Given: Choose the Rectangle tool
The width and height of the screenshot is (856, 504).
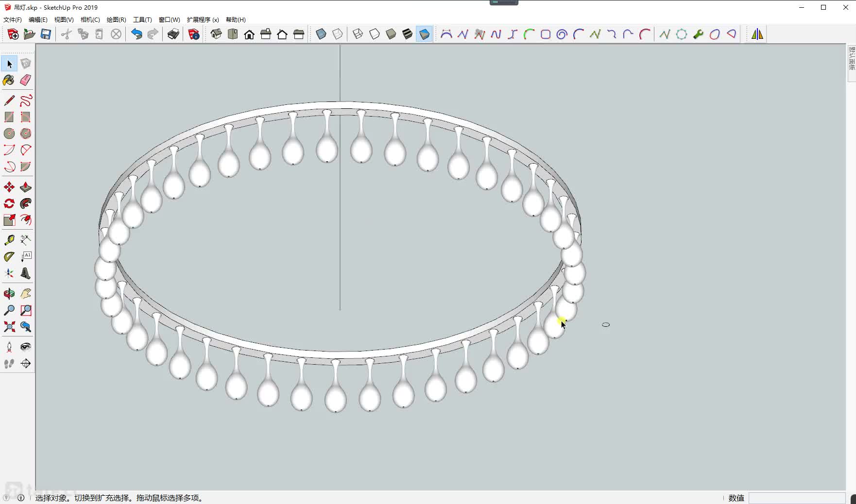Looking at the screenshot, I should point(9,117).
